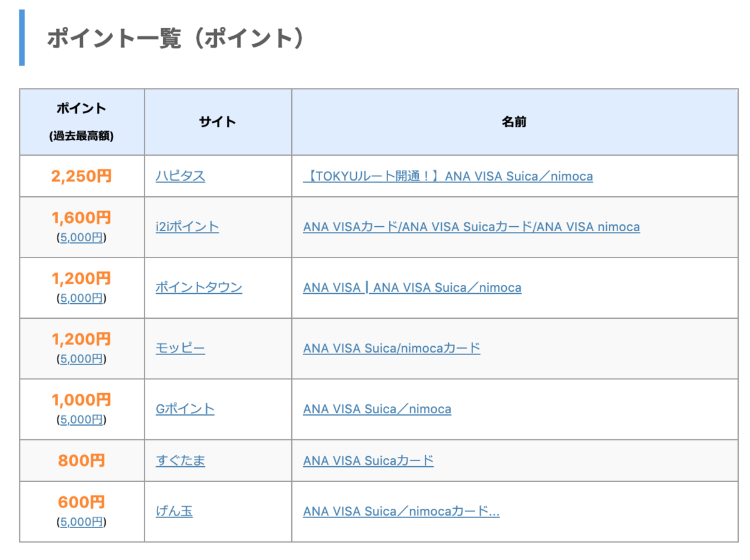Open the げん玉 site link
The width and height of the screenshot is (750, 560).
(174, 511)
